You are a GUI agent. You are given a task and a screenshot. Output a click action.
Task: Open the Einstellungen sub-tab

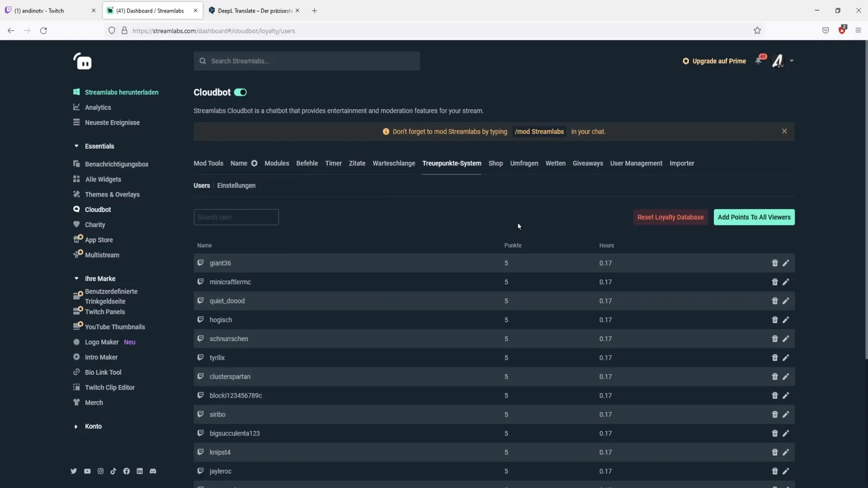click(x=236, y=186)
